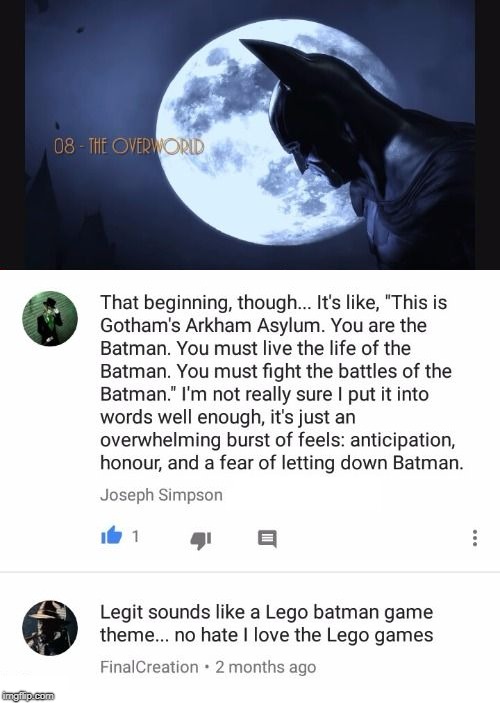Select Joseph Simpson's Arkham Asylum comment text
The height and width of the screenshot is (703, 500).
281,382
